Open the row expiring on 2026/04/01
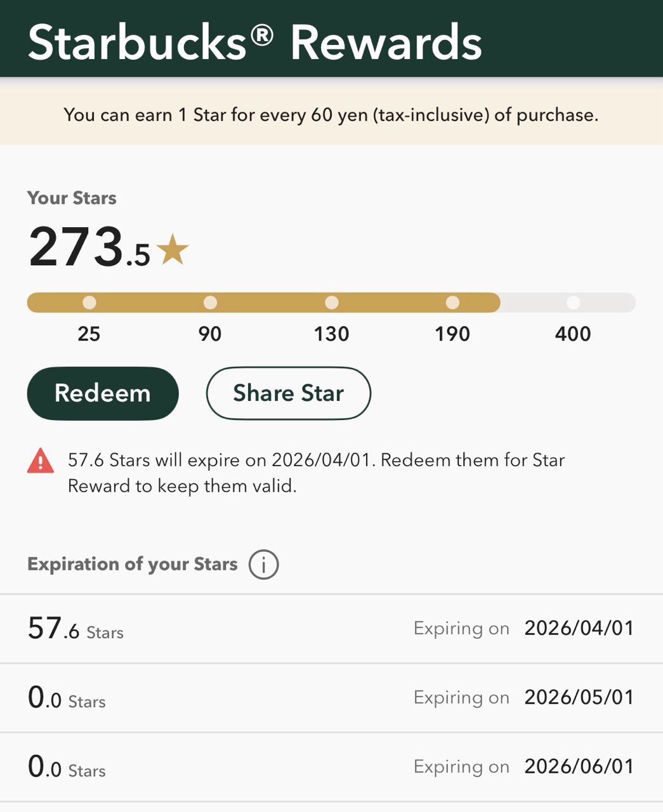The width and height of the screenshot is (663, 812). click(331, 629)
